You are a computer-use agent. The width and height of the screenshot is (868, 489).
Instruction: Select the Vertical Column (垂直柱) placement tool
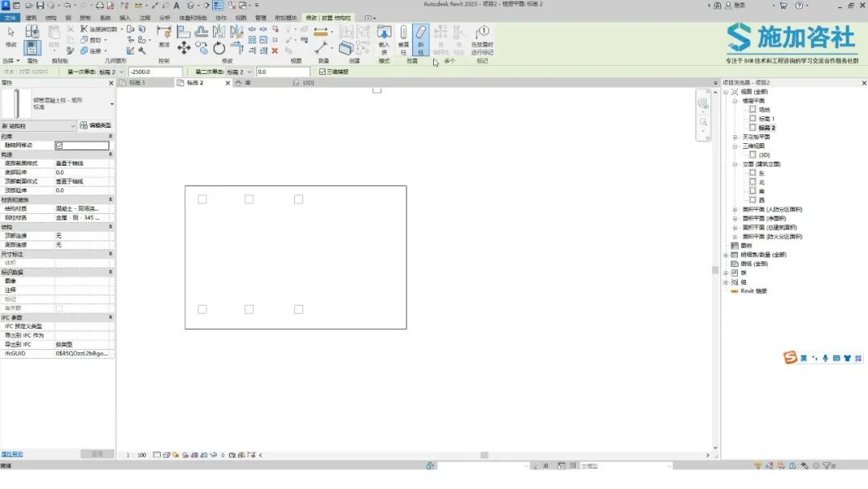[403, 40]
